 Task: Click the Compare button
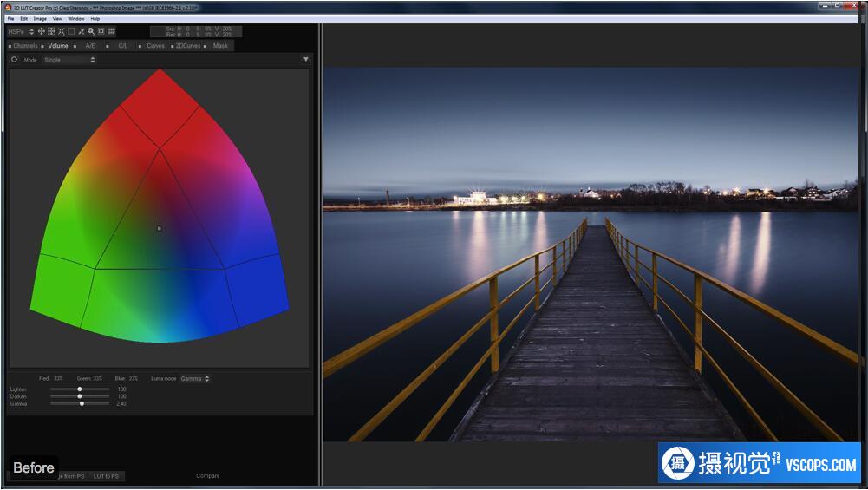[x=207, y=476]
